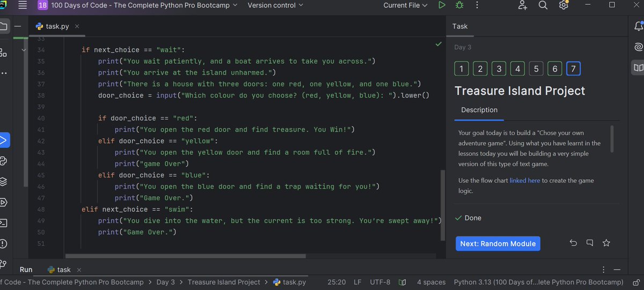The width and height of the screenshot is (644, 290).
Task: Open Python 3.13 interpreter selector
Action: tap(539, 282)
